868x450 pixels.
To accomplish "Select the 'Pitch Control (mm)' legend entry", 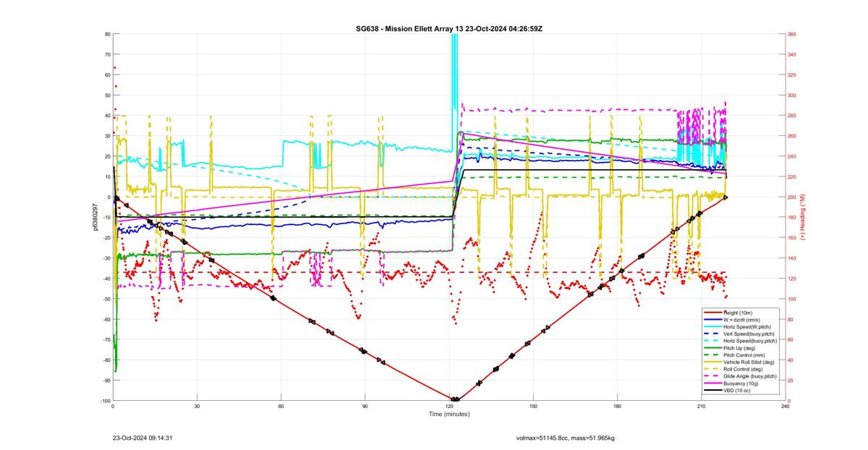I will click(x=741, y=355).
